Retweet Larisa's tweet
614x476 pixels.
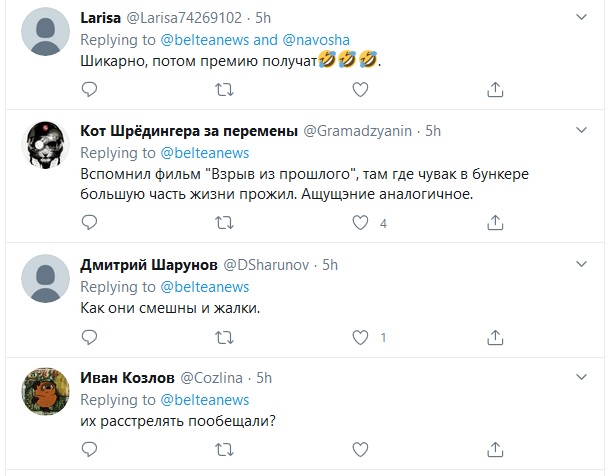pos(224,90)
